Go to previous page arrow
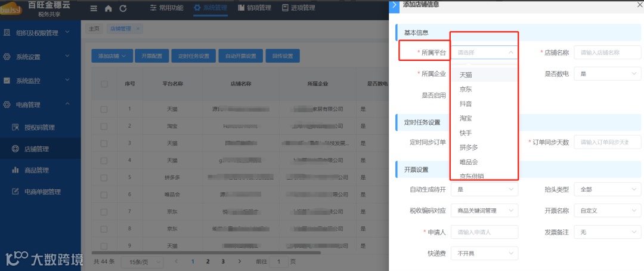This screenshot has width=644, height=271. 176,261
